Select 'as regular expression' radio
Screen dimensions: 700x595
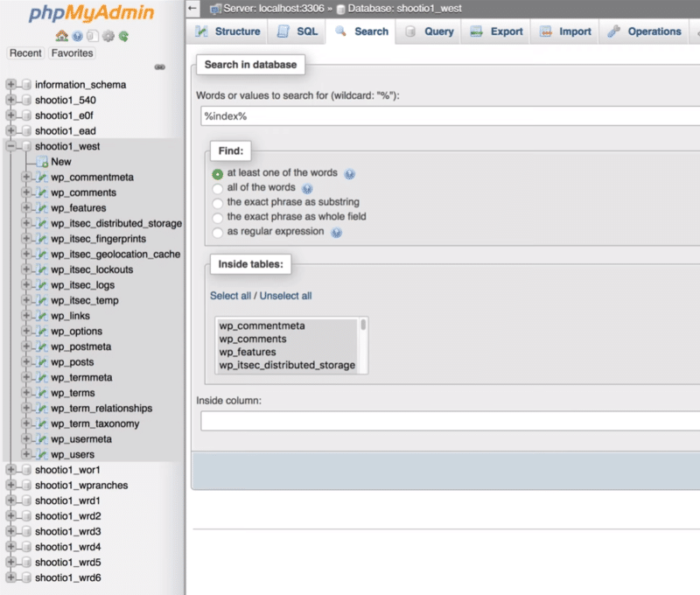point(217,233)
